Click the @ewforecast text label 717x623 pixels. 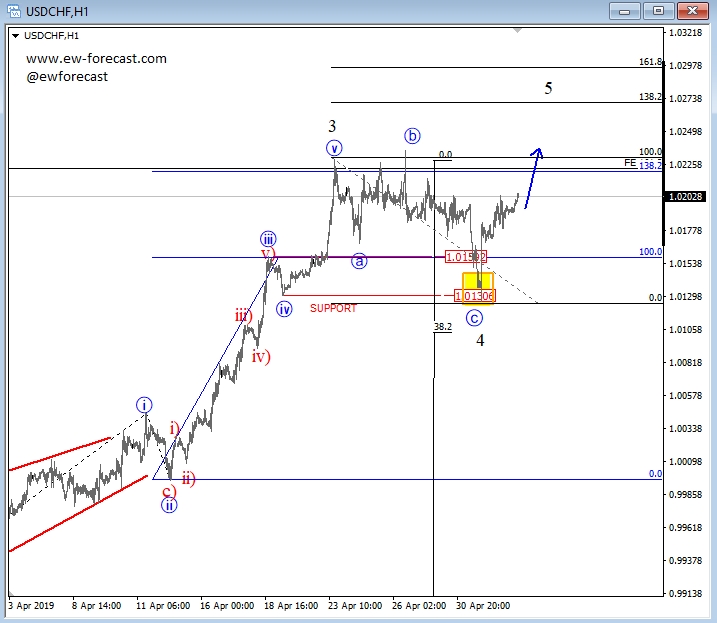[67, 76]
